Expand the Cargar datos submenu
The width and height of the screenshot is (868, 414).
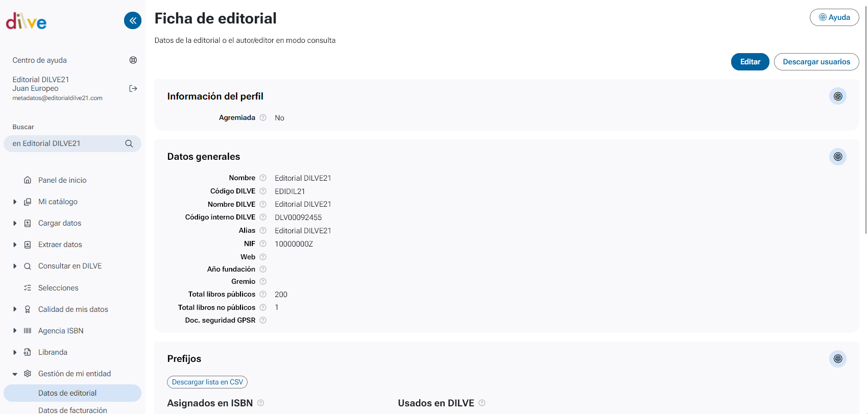pos(15,224)
